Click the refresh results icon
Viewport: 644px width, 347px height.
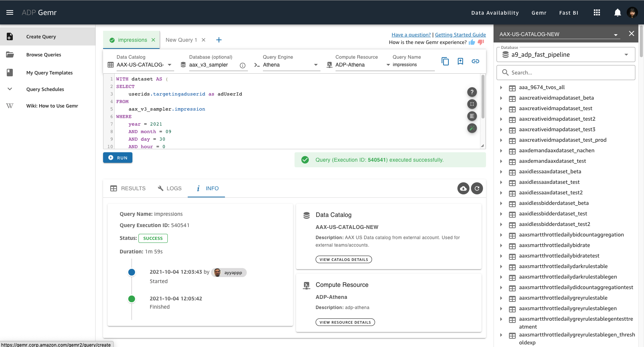[477, 188]
